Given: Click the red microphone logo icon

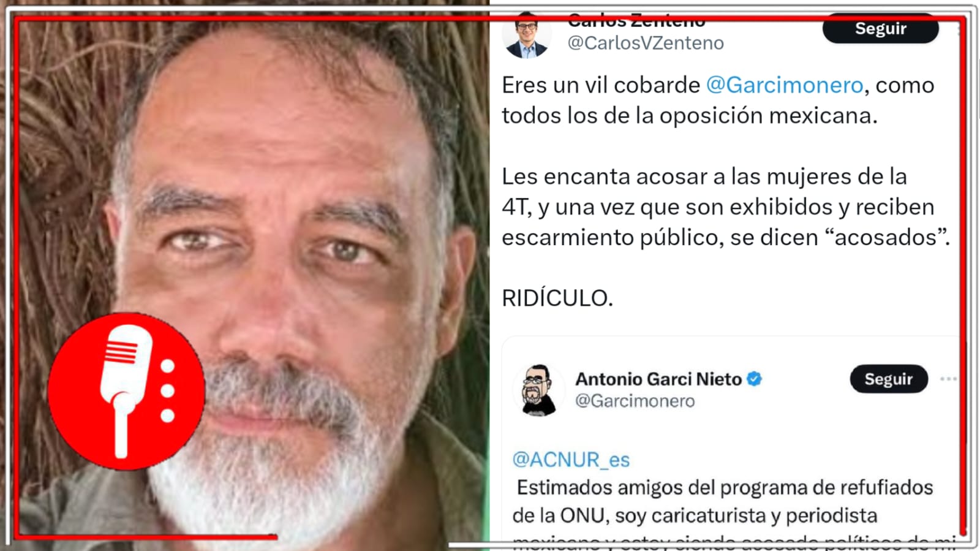Looking at the screenshot, I should click(126, 391).
